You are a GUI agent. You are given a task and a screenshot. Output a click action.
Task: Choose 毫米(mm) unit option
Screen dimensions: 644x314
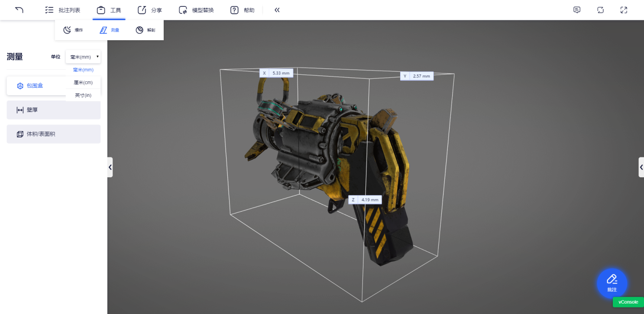coord(83,70)
